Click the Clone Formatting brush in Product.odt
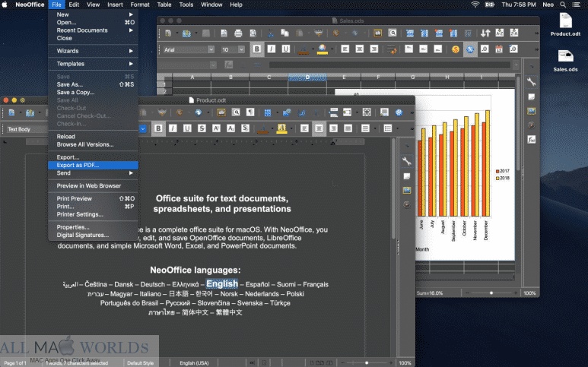The width and height of the screenshot is (588, 367). point(162,112)
